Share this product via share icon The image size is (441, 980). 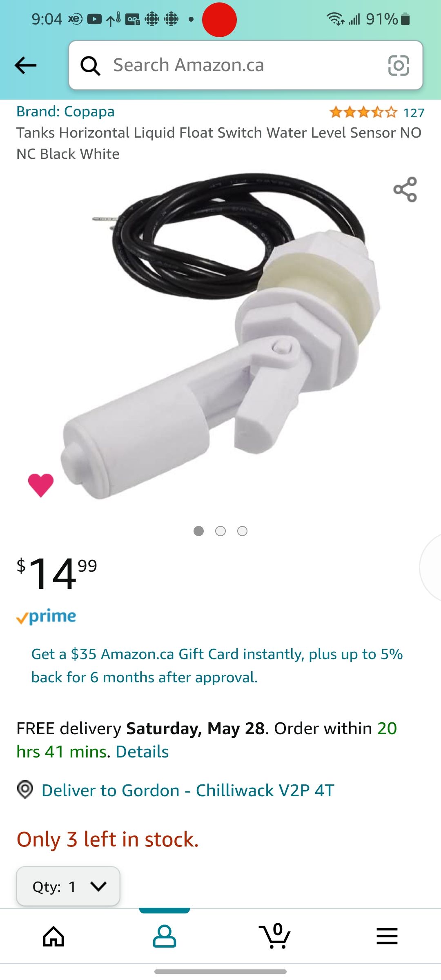[405, 189]
